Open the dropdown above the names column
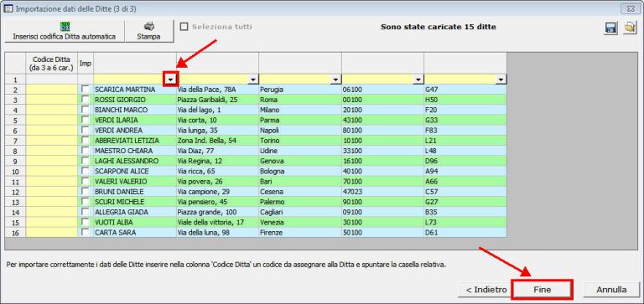644x304 pixels. 171,80
